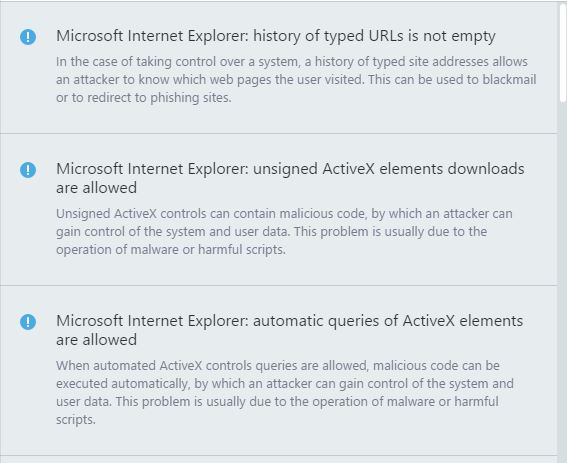Click 'harmful scripts' text in unsigned ActiveX description
Image resolution: width=567 pixels, height=463 pixels.
tap(242, 250)
